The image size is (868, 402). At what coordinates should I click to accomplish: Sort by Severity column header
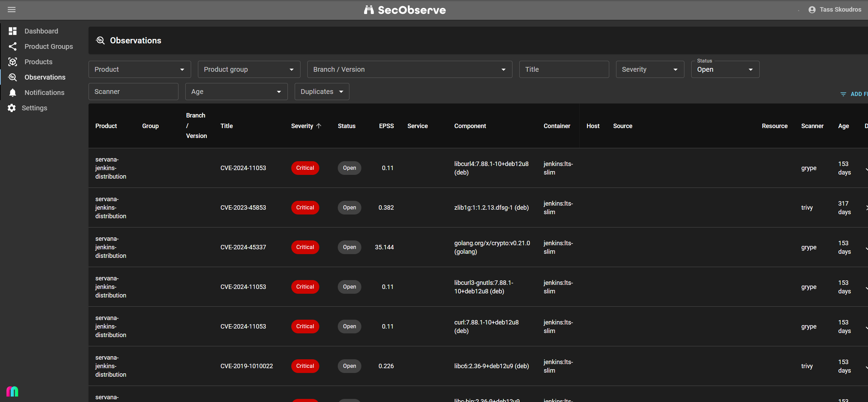tap(306, 126)
